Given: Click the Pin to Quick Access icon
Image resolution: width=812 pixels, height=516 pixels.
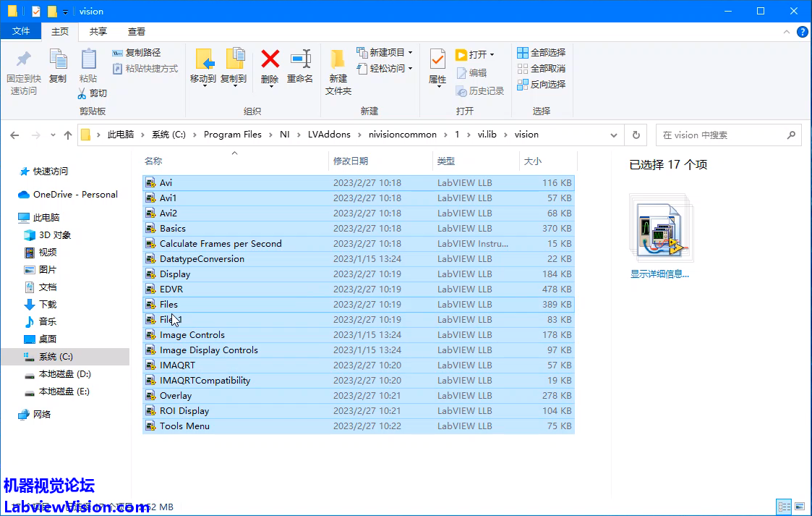Looking at the screenshot, I should point(23,59).
